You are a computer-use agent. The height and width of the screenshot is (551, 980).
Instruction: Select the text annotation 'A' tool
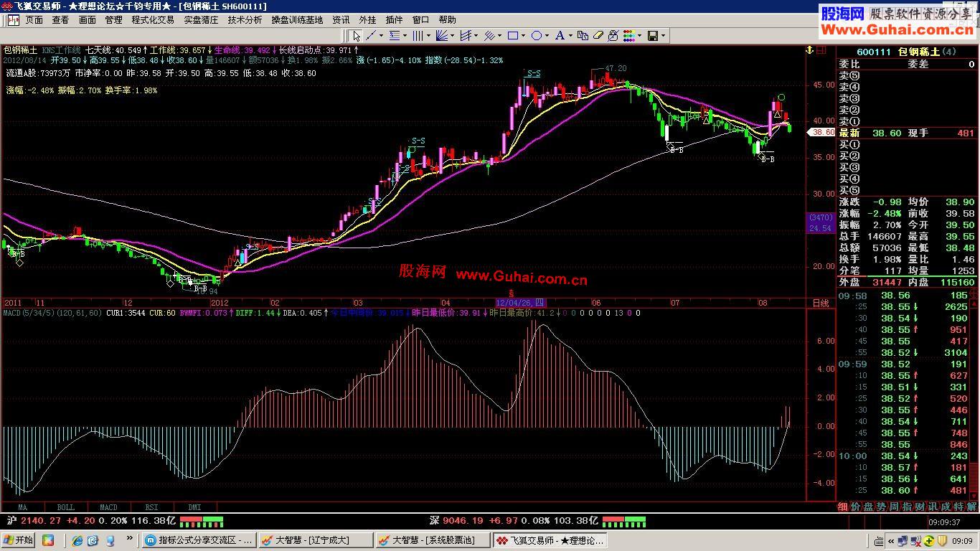[560, 35]
